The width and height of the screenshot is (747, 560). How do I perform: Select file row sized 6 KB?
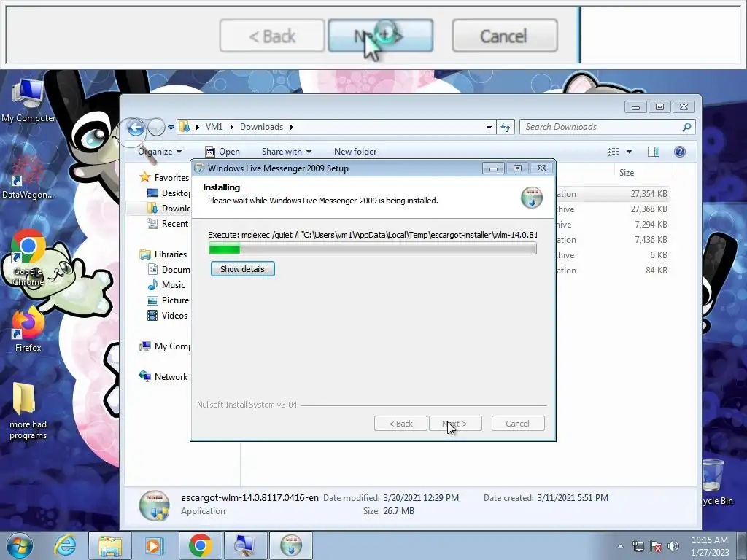(613, 254)
